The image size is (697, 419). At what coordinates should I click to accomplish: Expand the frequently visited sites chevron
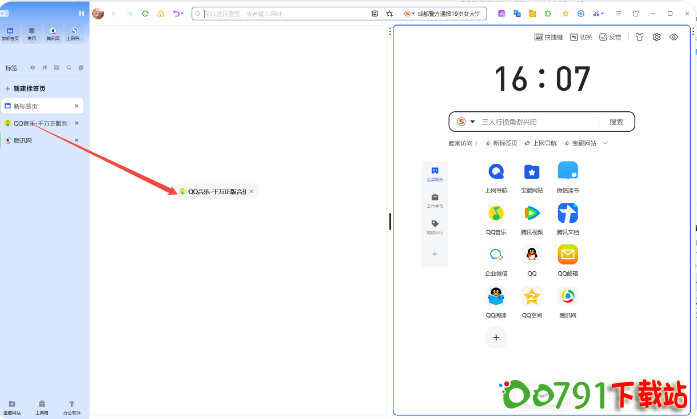click(x=605, y=143)
